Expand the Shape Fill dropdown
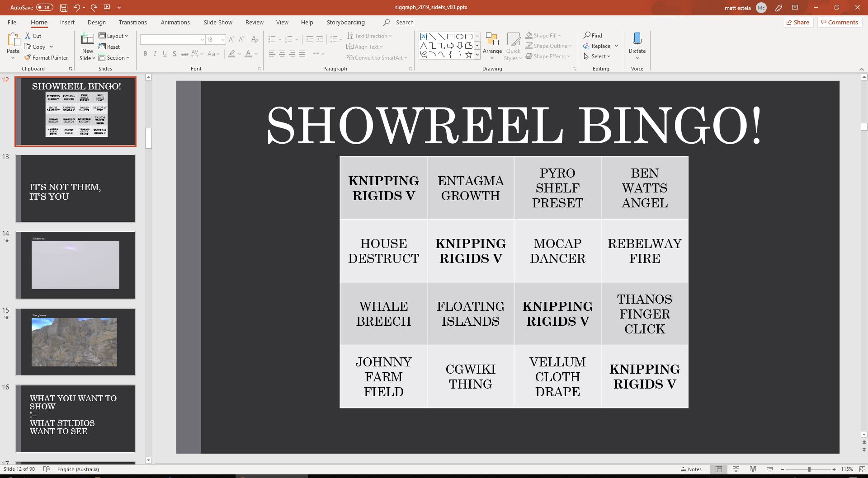Screen dimensions: 868x478 click(560, 36)
